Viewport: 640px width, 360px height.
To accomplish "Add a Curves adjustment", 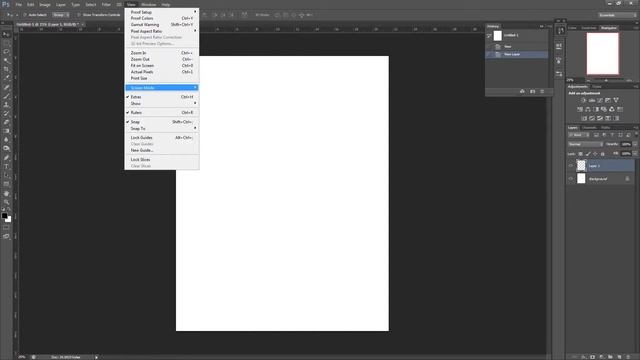I will pos(600,100).
